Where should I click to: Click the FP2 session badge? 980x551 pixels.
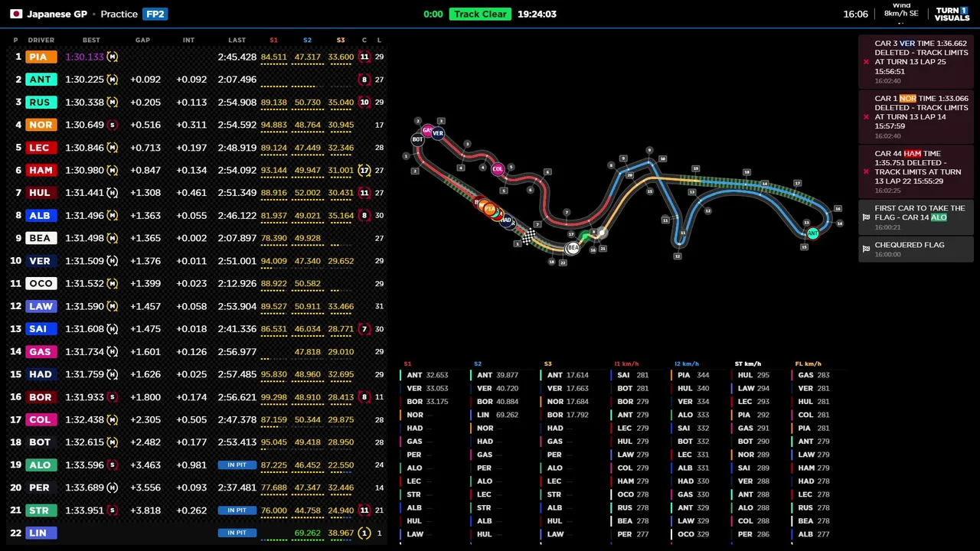[x=155, y=14]
